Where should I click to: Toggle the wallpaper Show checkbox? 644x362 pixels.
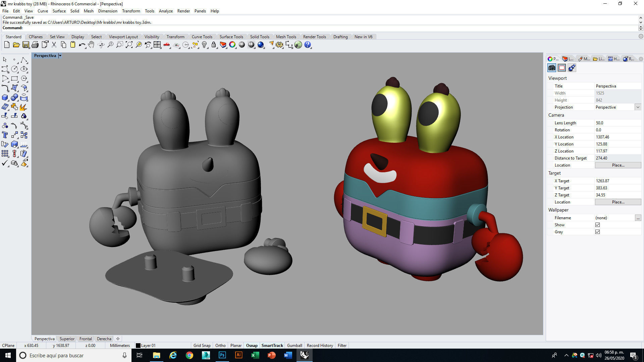[x=597, y=225]
